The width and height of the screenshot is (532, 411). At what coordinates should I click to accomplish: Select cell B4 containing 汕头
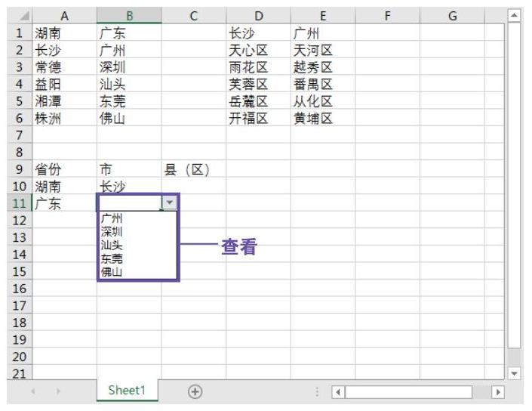pyautogui.click(x=129, y=84)
